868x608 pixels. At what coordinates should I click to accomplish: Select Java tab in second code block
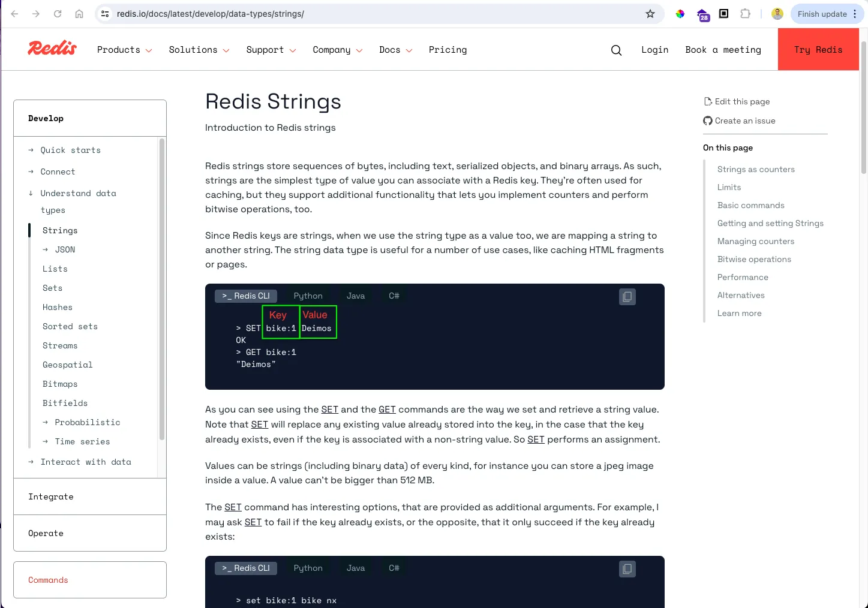(x=356, y=568)
